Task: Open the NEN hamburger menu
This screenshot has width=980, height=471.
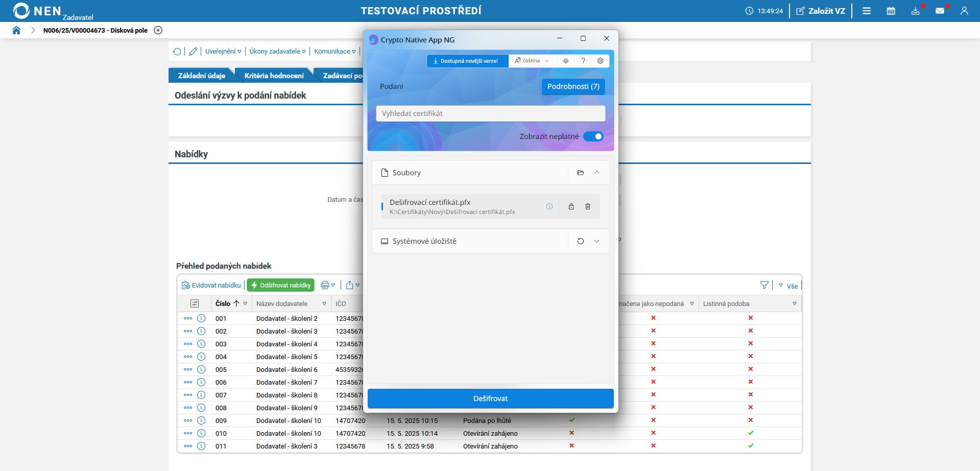Action: click(x=867, y=11)
